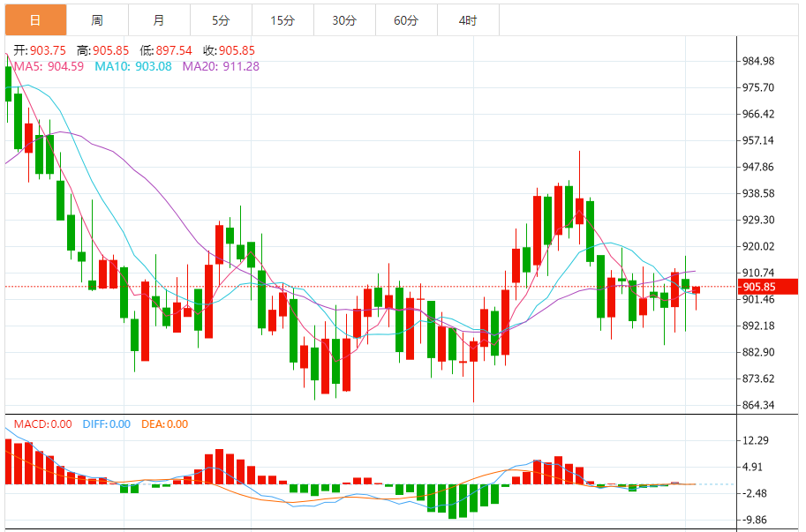The width and height of the screenshot is (806, 532).
Task: Click the 收:905.85 closing price value
Action: point(229,50)
